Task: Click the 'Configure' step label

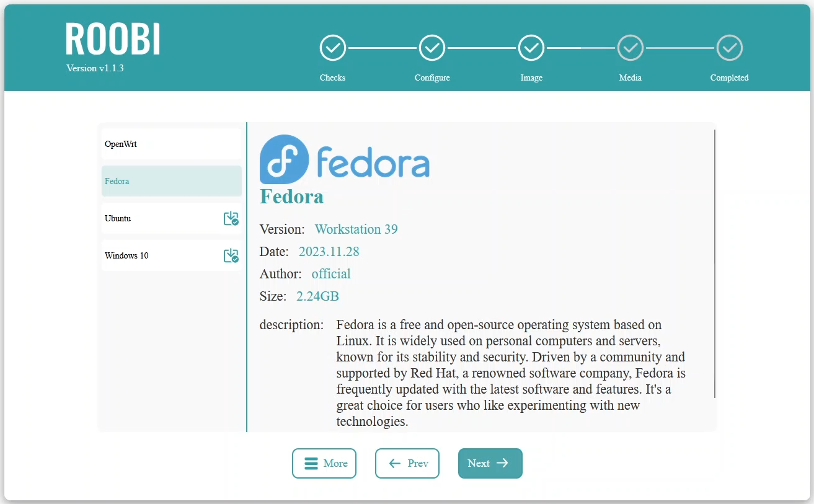Action: point(432,77)
